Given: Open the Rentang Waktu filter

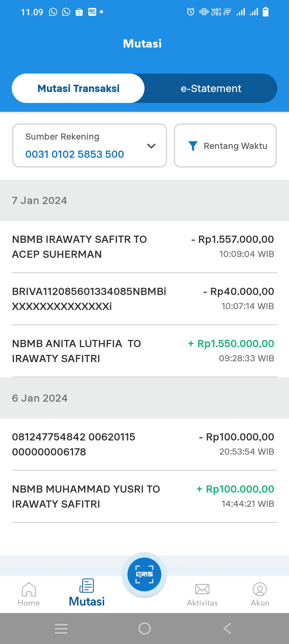Looking at the screenshot, I should [225, 145].
